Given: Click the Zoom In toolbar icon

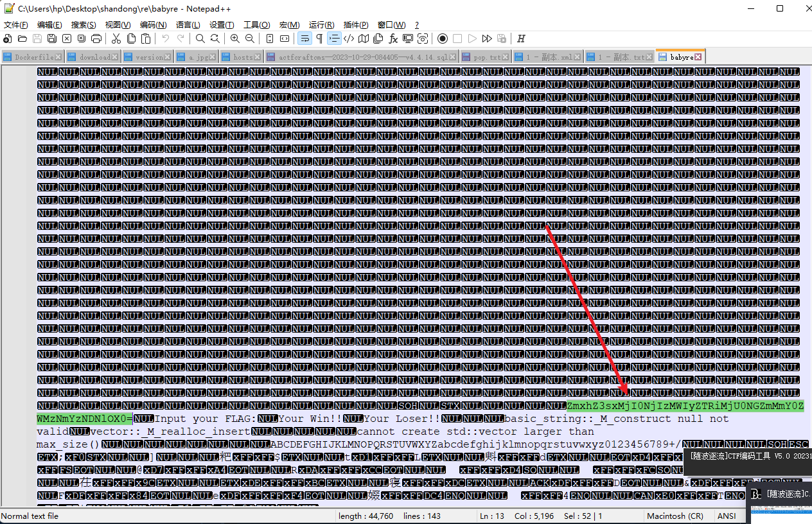Looking at the screenshot, I should click(234, 39).
